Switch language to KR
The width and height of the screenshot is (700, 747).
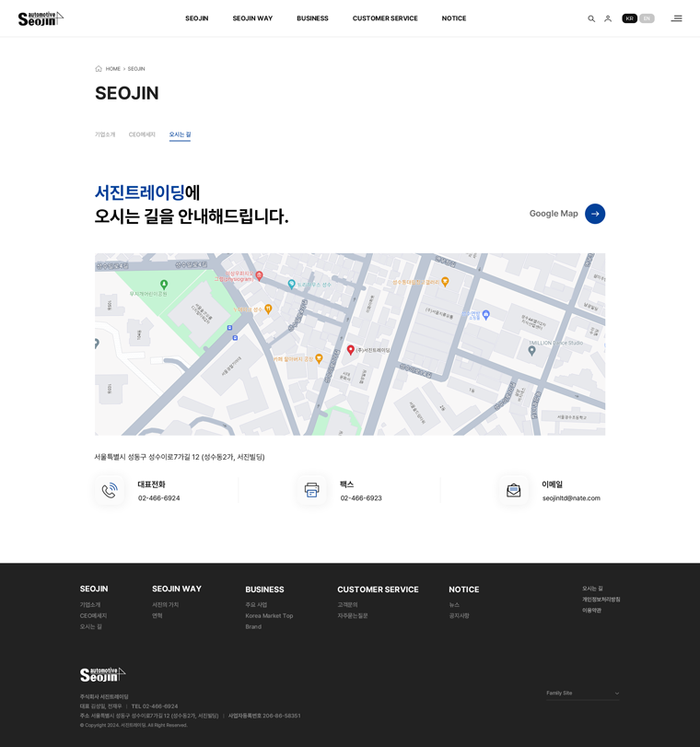click(629, 18)
